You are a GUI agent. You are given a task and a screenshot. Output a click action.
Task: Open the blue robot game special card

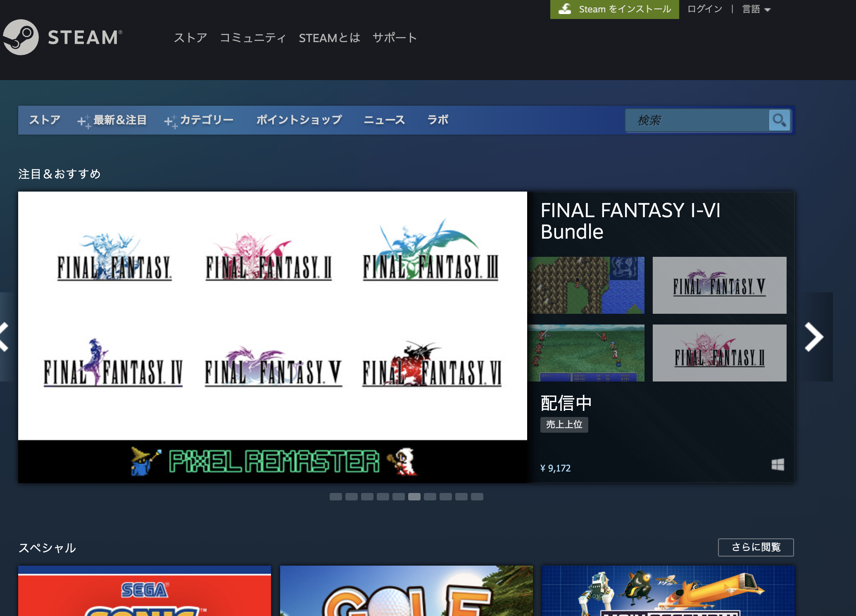(668, 591)
